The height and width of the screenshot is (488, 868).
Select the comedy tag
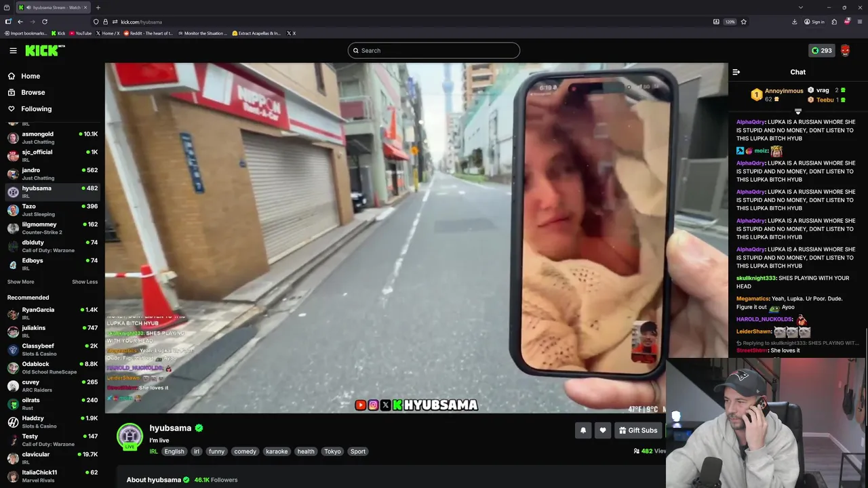(x=245, y=451)
